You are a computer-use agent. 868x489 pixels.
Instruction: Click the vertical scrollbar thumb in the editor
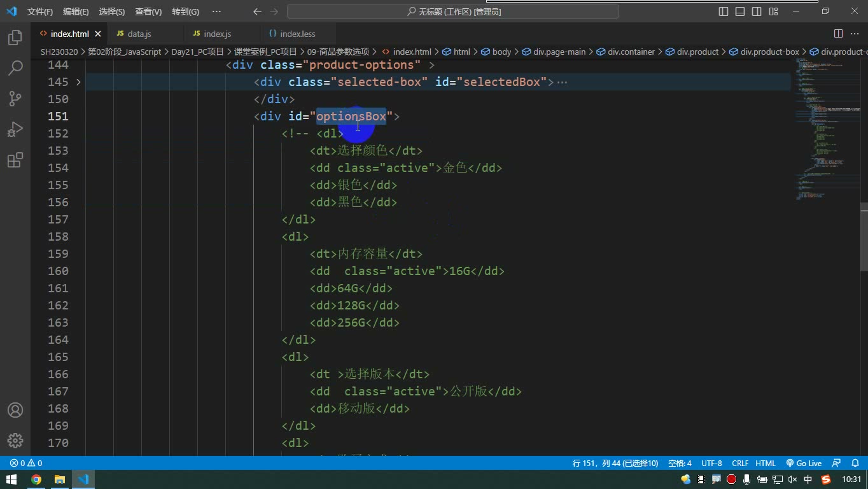tap(864, 237)
